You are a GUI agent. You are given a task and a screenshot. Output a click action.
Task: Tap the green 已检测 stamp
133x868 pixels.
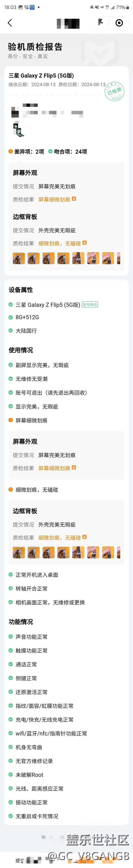tap(114, 91)
